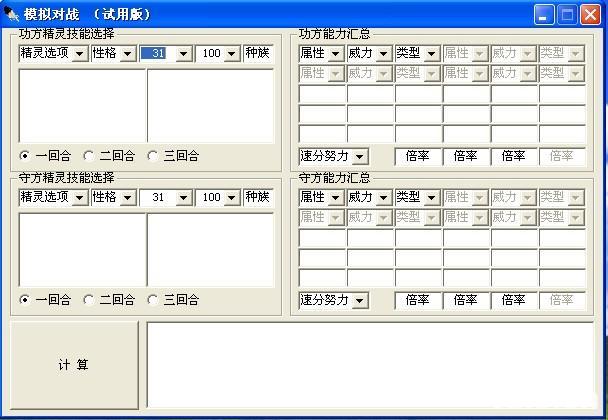Open the enabled 类型 dropdown in 功方能力汇总
This screenshot has width=608, height=420.
[x=432, y=54]
